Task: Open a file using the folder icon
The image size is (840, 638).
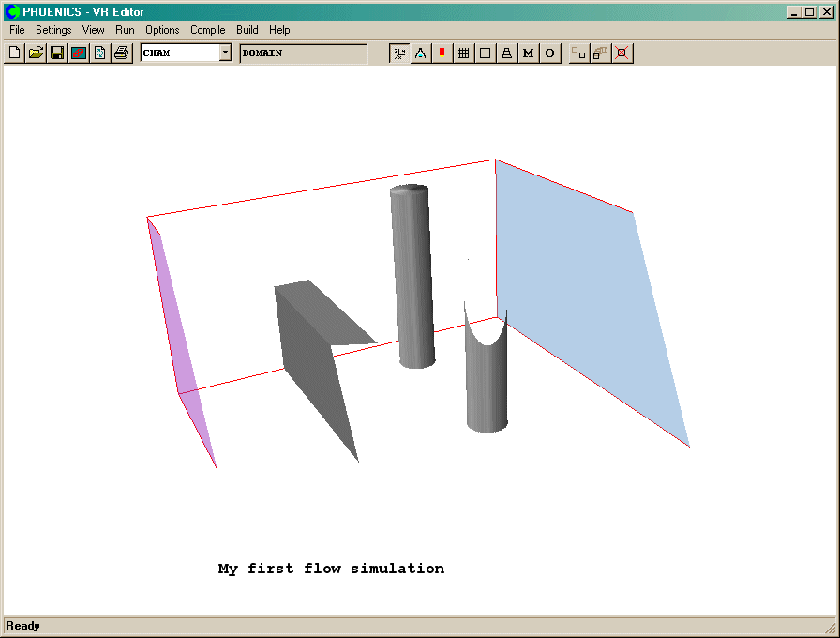Action: (x=36, y=53)
